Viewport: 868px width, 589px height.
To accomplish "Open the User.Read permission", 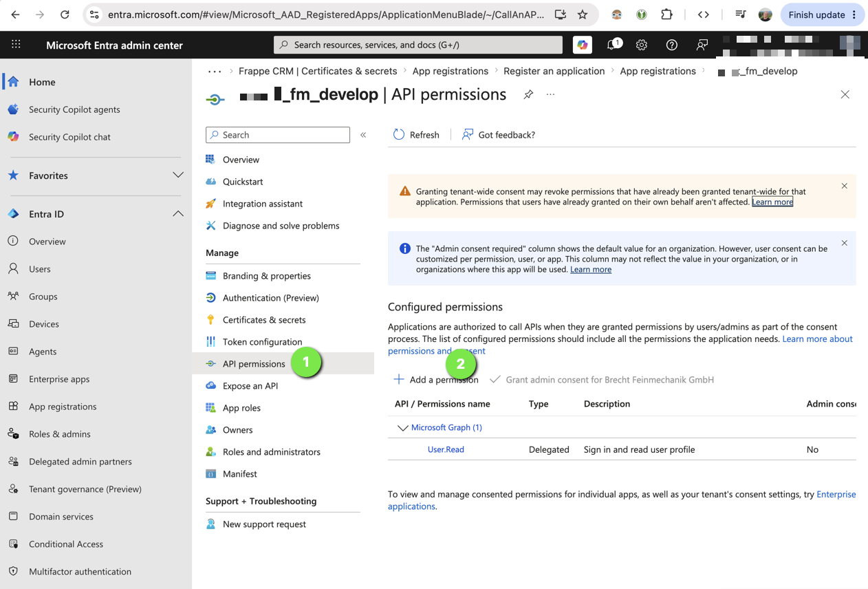I will coord(446,449).
